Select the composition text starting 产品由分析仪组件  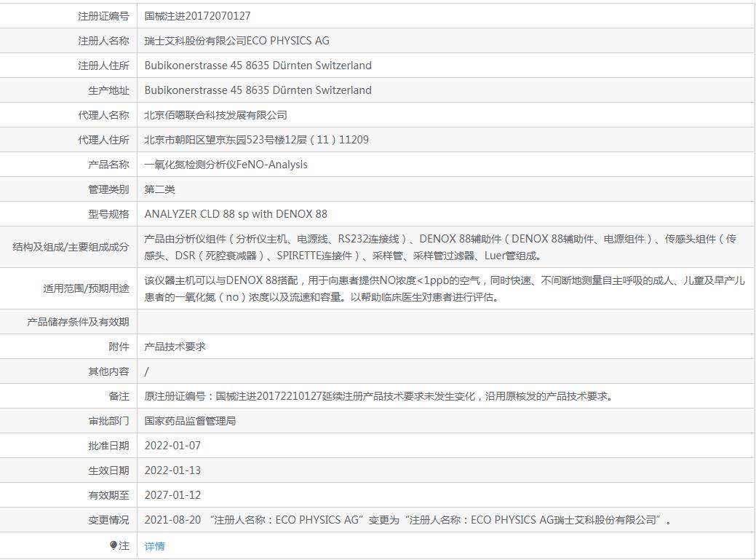pos(440,247)
